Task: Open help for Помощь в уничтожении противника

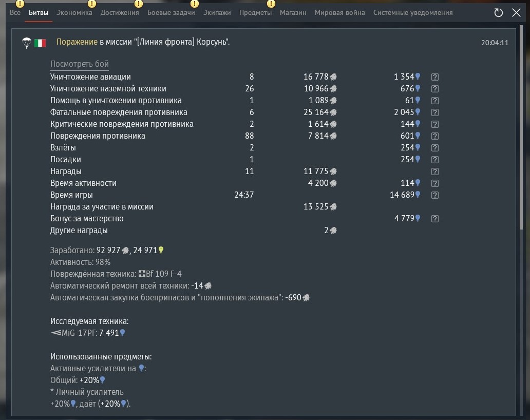Action: [x=434, y=101]
